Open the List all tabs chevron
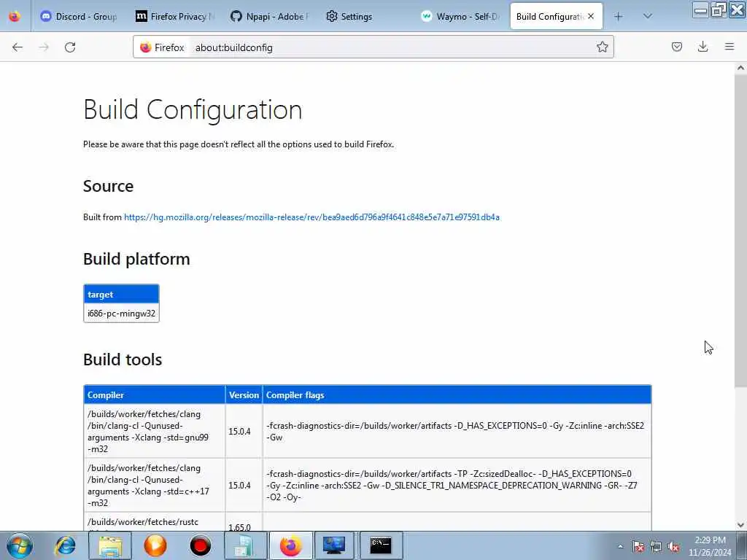The height and width of the screenshot is (560, 747). click(647, 16)
